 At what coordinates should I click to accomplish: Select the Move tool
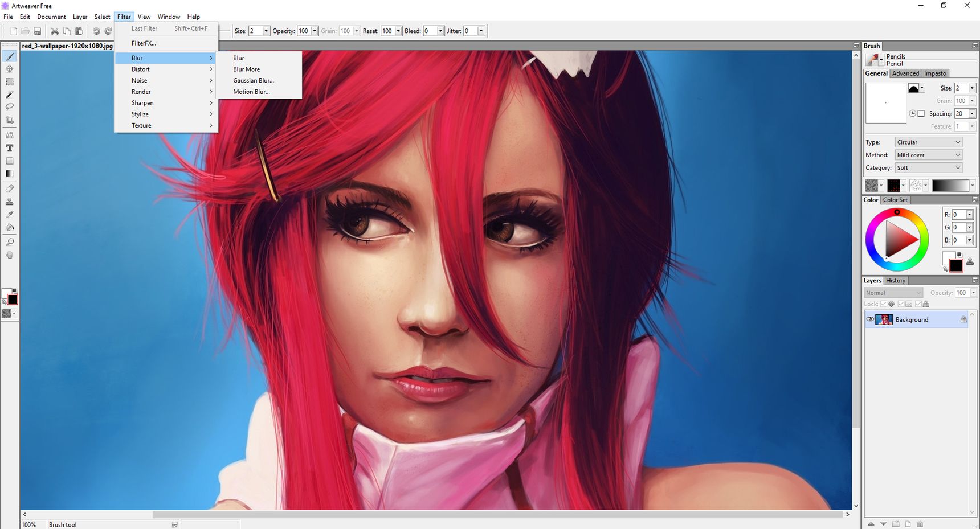(10, 69)
